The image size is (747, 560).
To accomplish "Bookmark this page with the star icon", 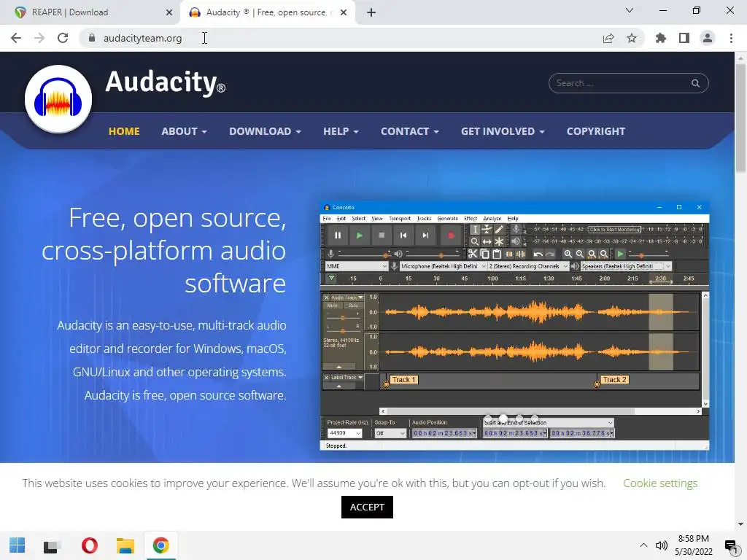I will pos(632,38).
